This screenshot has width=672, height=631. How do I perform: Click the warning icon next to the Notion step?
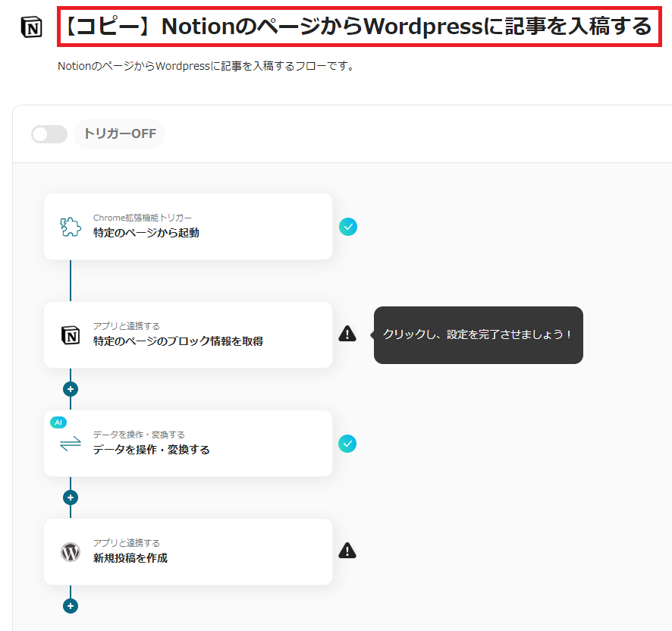click(347, 333)
